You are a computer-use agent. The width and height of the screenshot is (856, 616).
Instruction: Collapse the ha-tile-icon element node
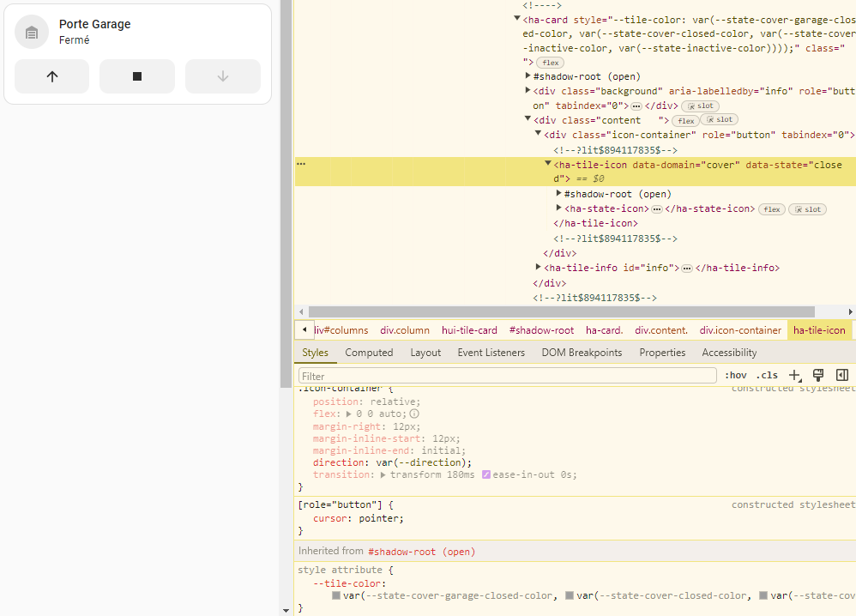[x=548, y=164]
